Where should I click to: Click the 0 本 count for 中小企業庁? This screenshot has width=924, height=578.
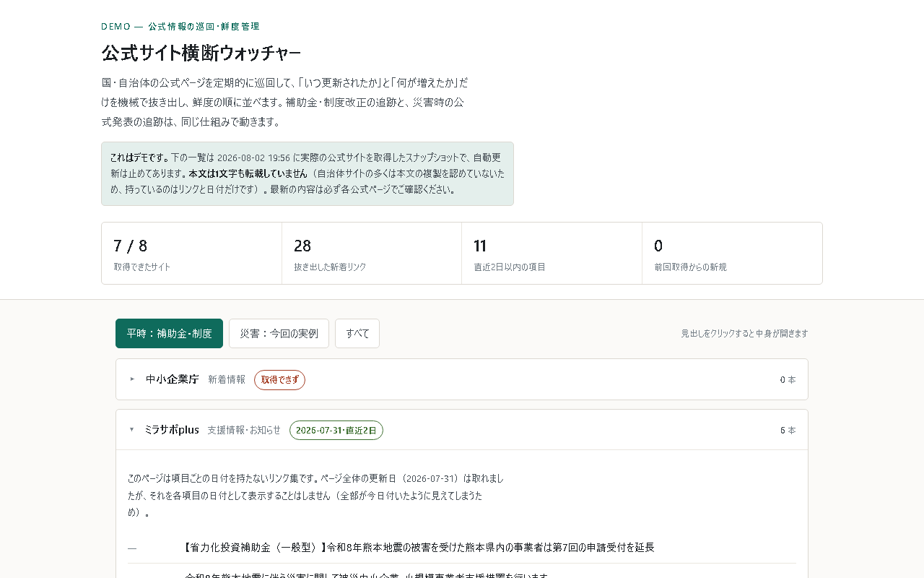[788, 380]
